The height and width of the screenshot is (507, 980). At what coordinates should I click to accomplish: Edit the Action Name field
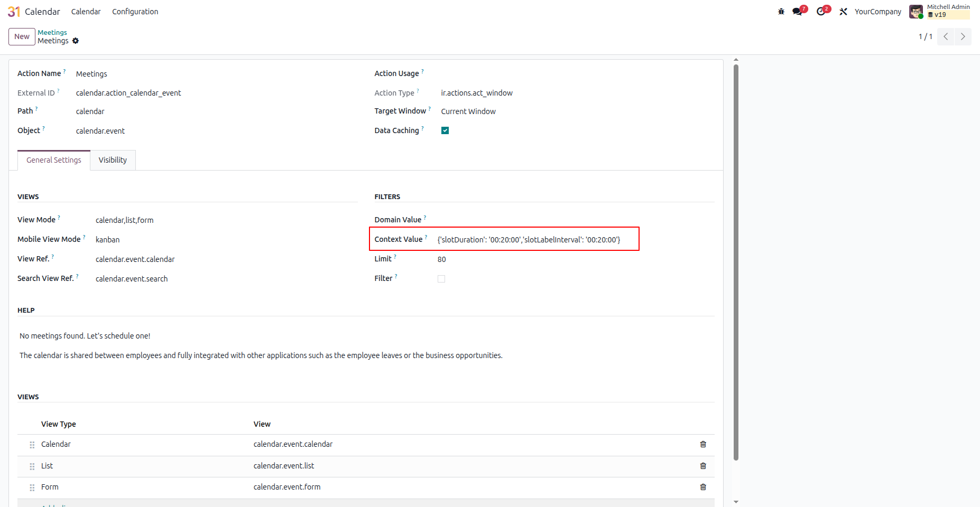[x=217, y=74]
